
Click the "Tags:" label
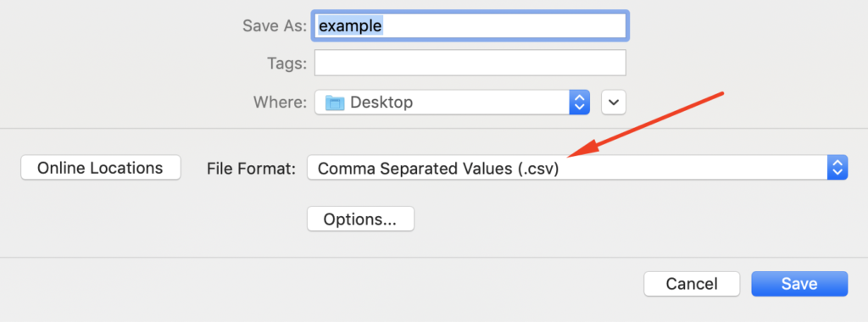tap(287, 63)
